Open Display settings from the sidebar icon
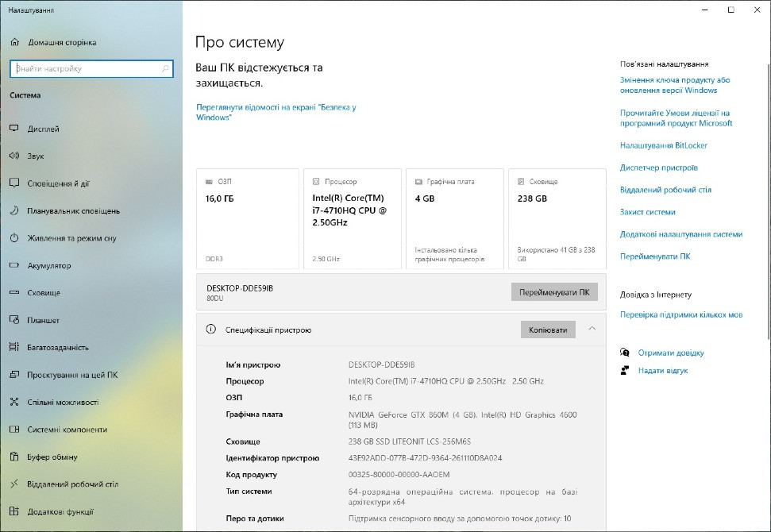Screen dimensions: 771x532 pyautogui.click(x=16, y=128)
